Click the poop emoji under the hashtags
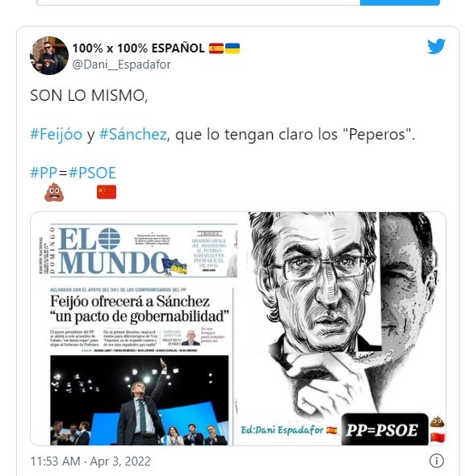The width and height of the screenshot is (465, 476). pyautogui.click(x=54, y=192)
